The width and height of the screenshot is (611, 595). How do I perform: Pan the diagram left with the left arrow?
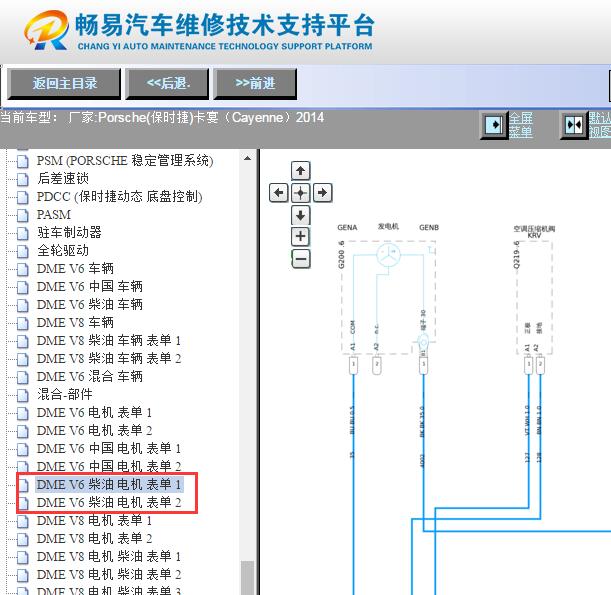pyautogui.click(x=279, y=192)
